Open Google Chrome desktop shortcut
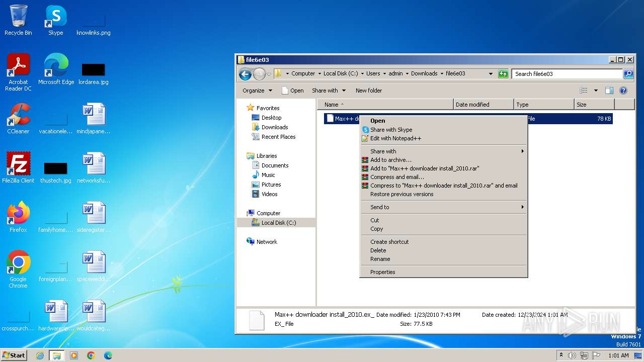The width and height of the screenshot is (644, 362). tap(18, 269)
